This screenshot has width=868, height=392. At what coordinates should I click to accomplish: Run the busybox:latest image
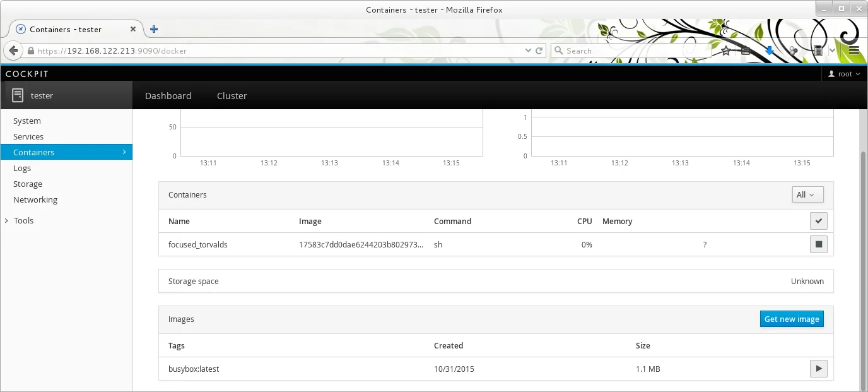click(x=818, y=369)
